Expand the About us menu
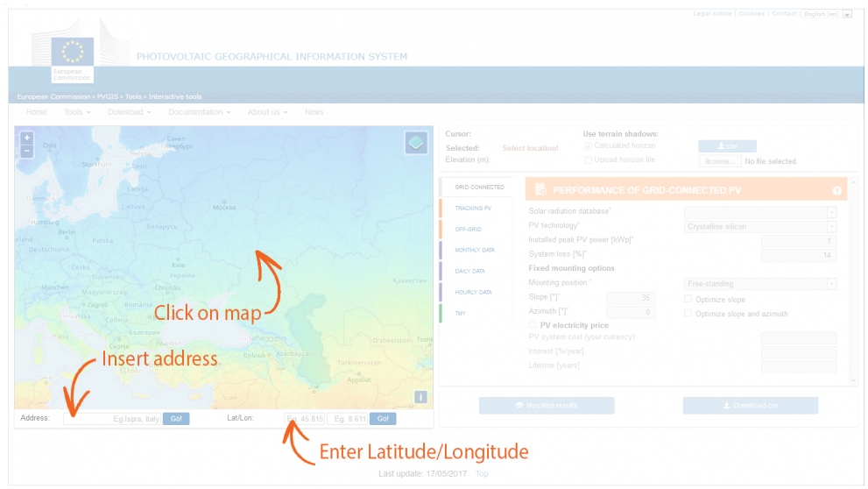This screenshot has width=868, height=489. 267,112
